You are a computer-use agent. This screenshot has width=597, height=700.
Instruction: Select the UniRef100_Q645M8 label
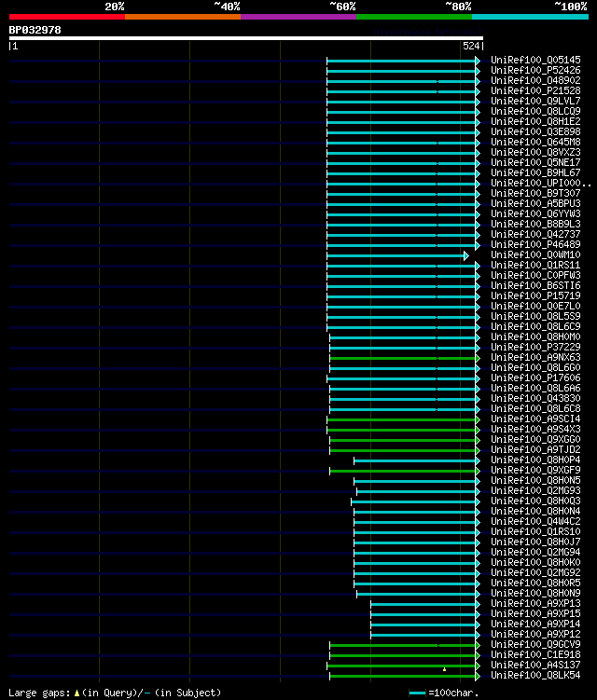[x=535, y=142]
